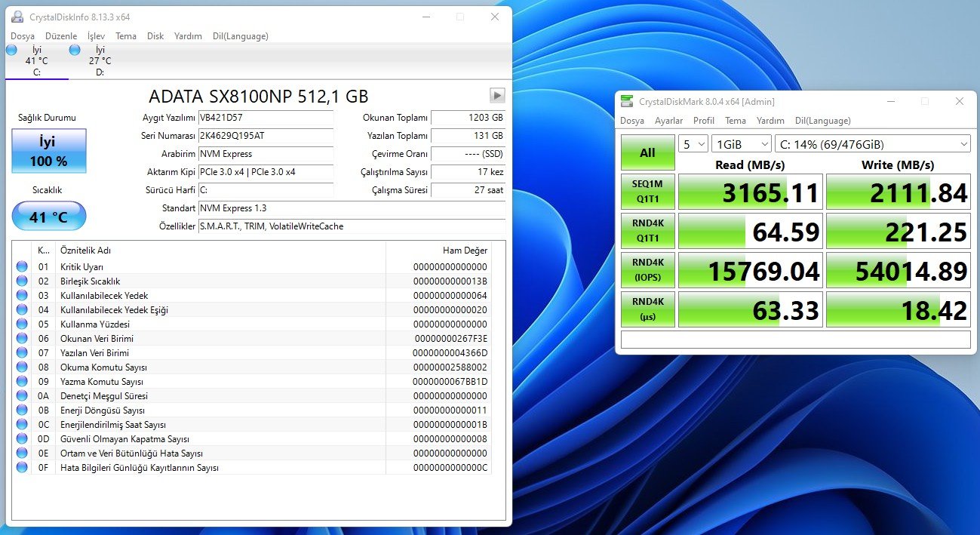Click the Aktarım Kipi field PCIe 3.0 x4
This screenshot has height=535, width=980.
266,171
